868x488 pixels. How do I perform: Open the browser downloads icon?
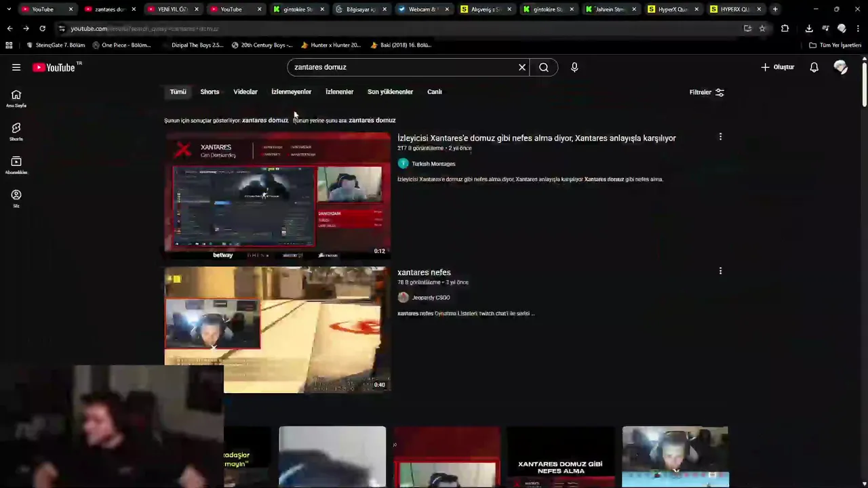(x=809, y=28)
